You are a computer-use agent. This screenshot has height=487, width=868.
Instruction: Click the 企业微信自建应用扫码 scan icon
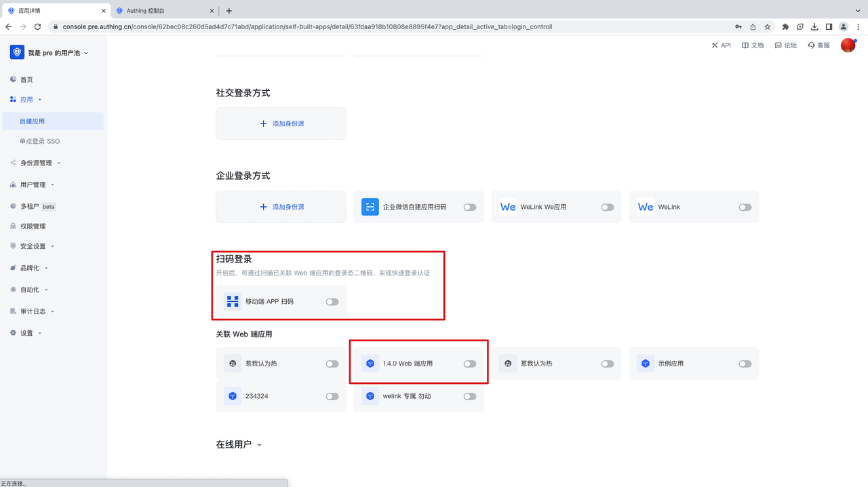coord(370,207)
